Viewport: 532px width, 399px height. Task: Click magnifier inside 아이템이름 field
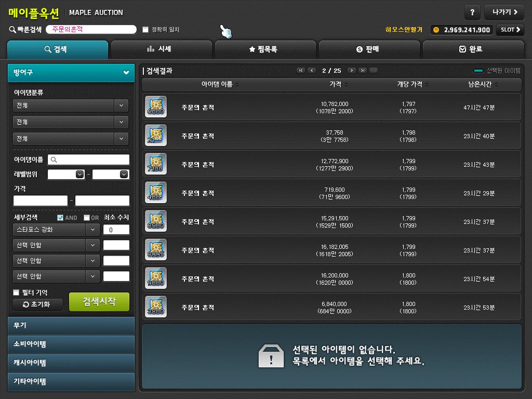pos(54,159)
